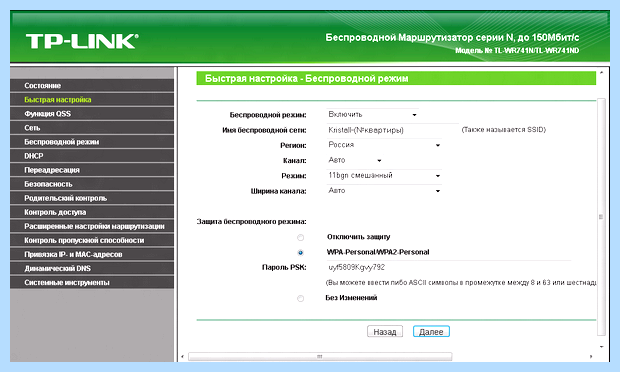This screenshot has height=372, width=620.
Task: Select Отключить защиту radio button
Action: pyautogui.click(x=301, y=238)
